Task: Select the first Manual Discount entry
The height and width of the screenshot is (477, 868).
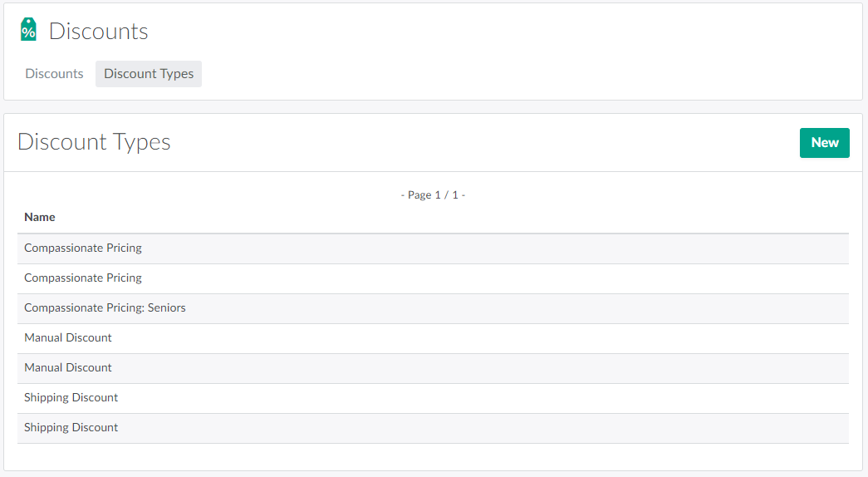Action: 68,338
